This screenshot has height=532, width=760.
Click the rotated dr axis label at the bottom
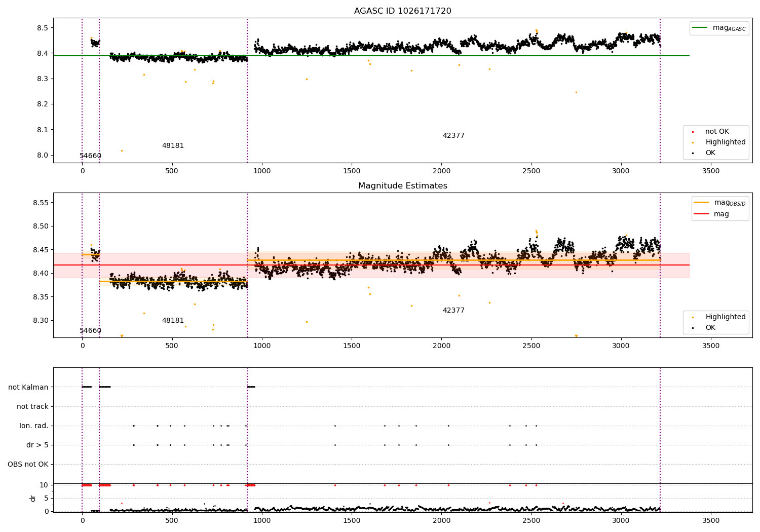pyautogui.click(x=33, y=498)
